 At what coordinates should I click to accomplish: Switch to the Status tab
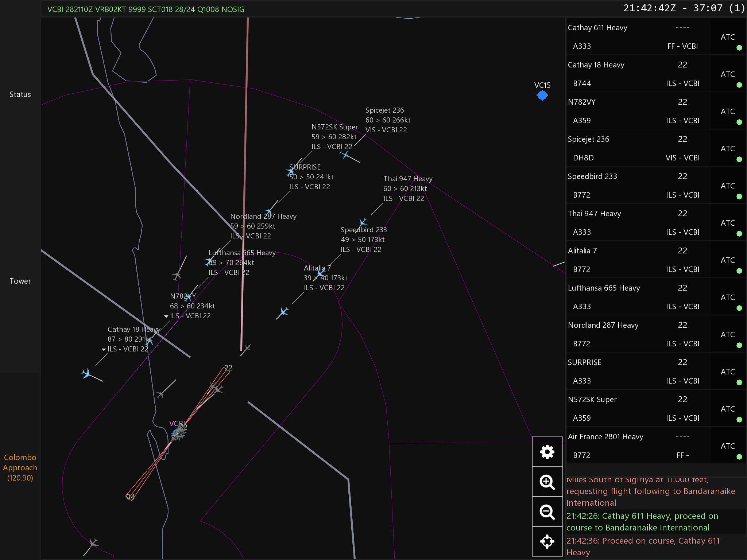[20, 94]
